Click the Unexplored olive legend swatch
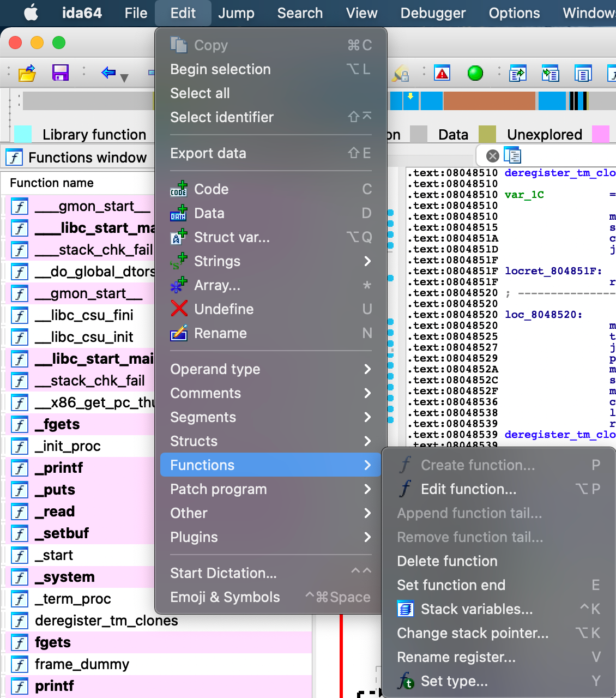The height and width of the screenshot is (698, 616). pyautogui.click(x=487, y=134)
